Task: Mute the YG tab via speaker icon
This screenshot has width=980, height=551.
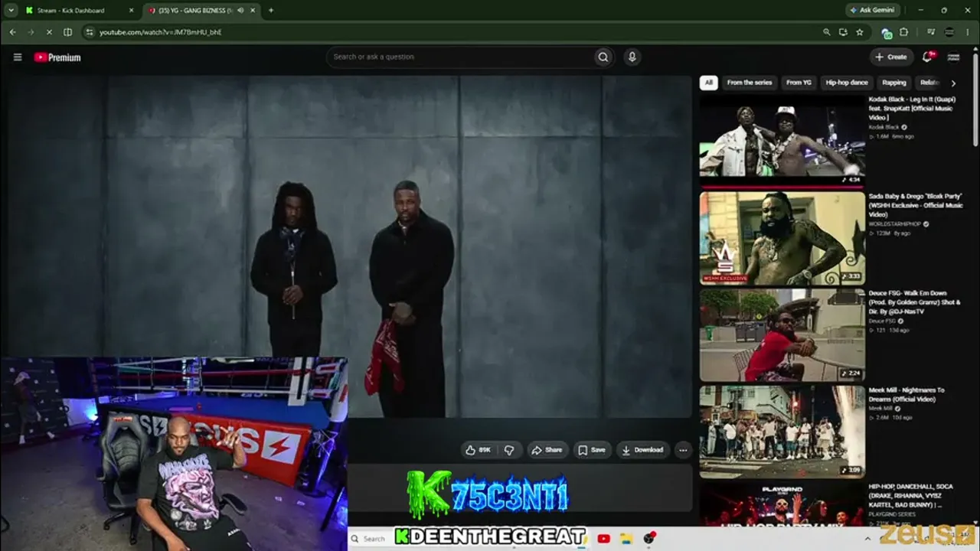Action: pos(240,11)
